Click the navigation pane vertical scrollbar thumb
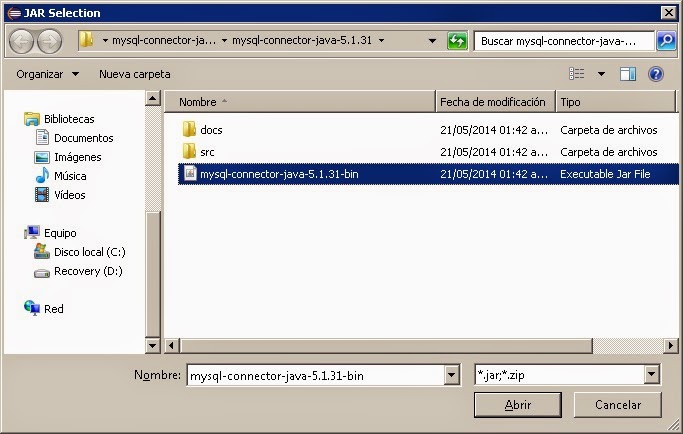 (152, 273)
